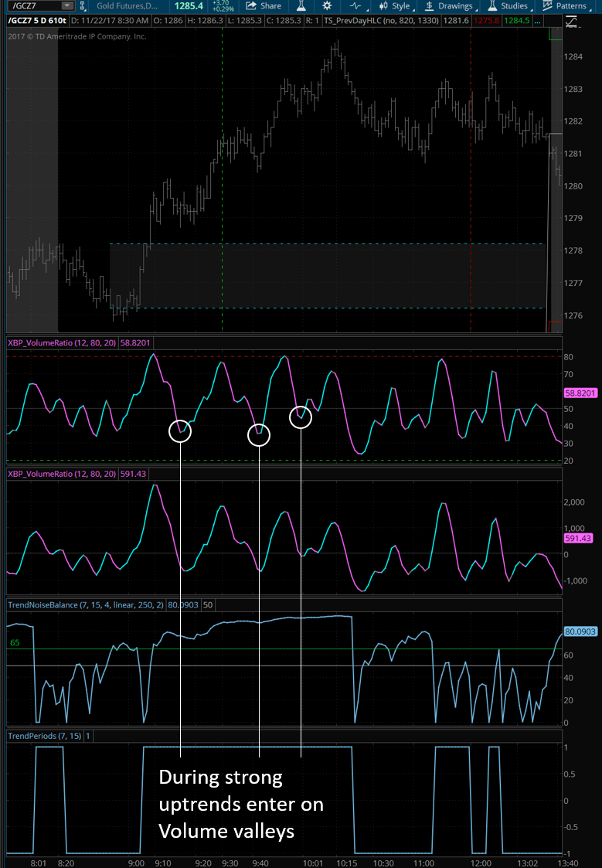This screenshot has width=602, height=868.
Task: Click the 591.43 axis value bubble
Action: point(577,538)
